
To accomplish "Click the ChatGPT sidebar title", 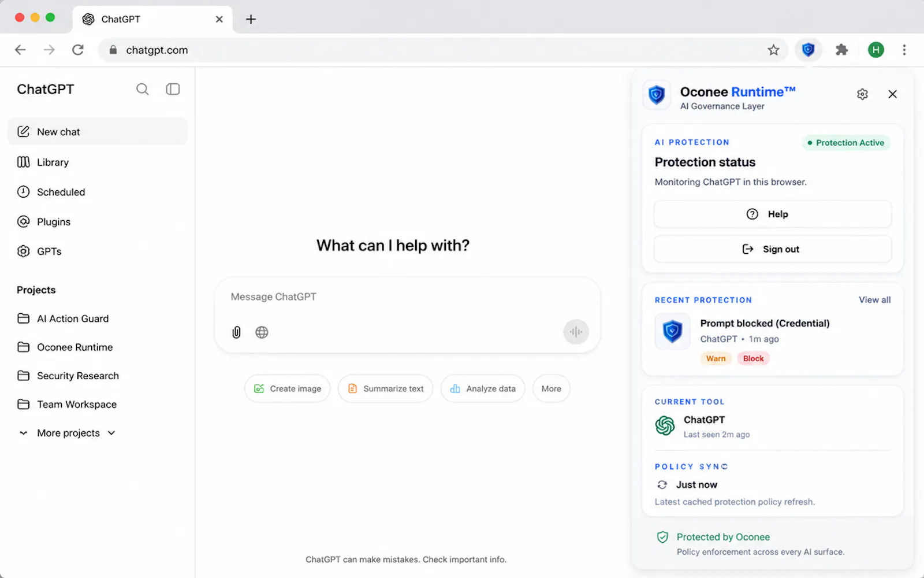I will [46, 89].
